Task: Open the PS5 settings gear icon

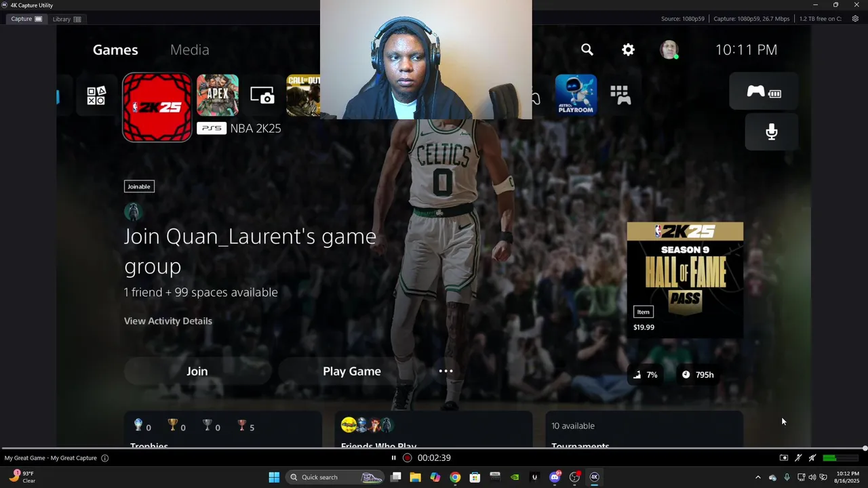Action: 629,49
